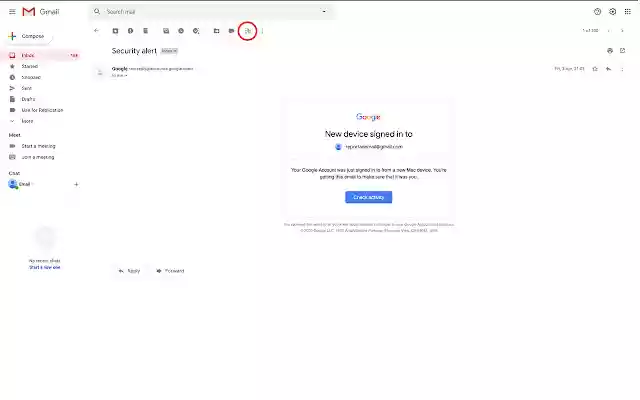Go to older conversation arrow
640x400 pixels.
point(622,31)
